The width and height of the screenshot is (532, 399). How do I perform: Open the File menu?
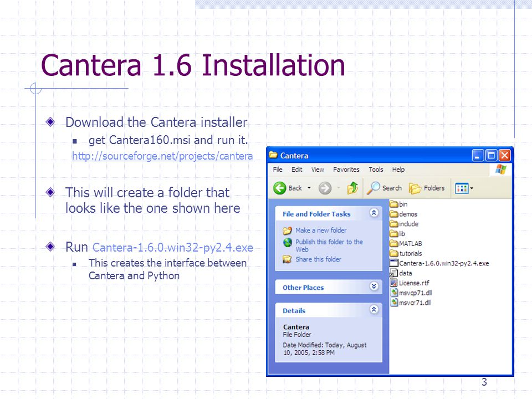click(x=278, y=170)
